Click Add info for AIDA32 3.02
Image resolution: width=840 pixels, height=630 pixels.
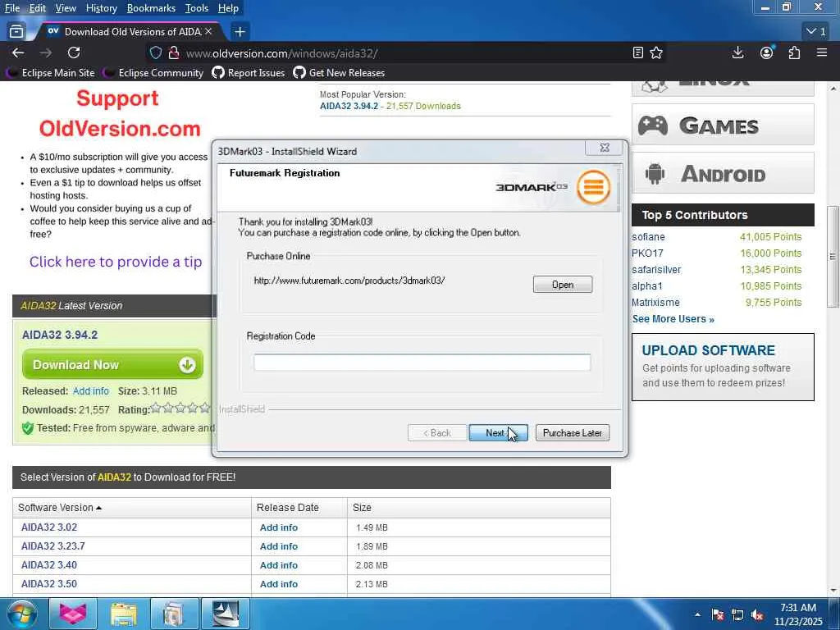click(279, 527)
